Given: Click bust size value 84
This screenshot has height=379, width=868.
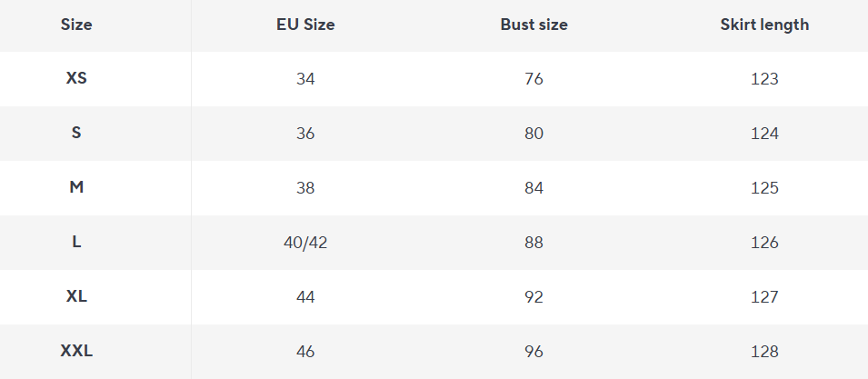Looking at the screenshot, I should [x=534, y=188].
